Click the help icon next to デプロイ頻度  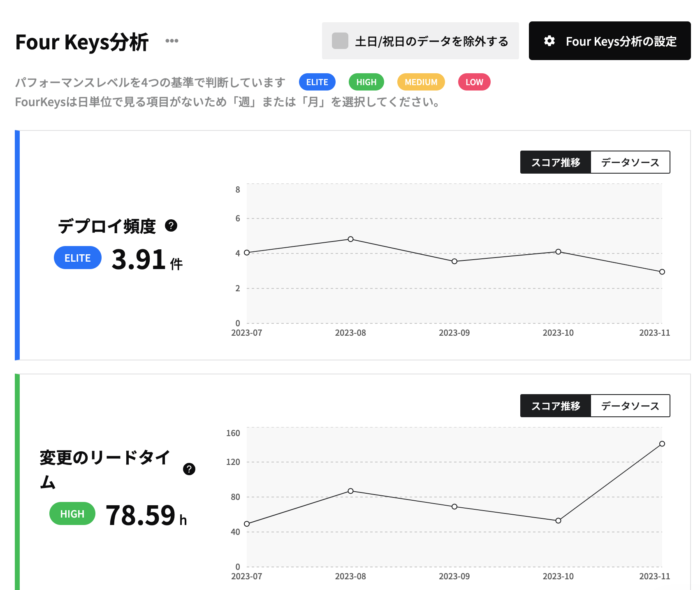(171, 225)
